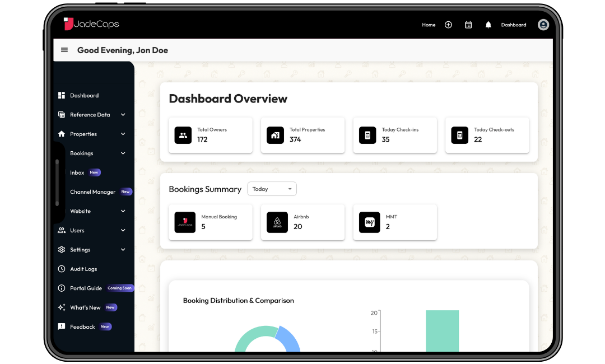Click the Dashboard Overview heading

tap(228, 99)
